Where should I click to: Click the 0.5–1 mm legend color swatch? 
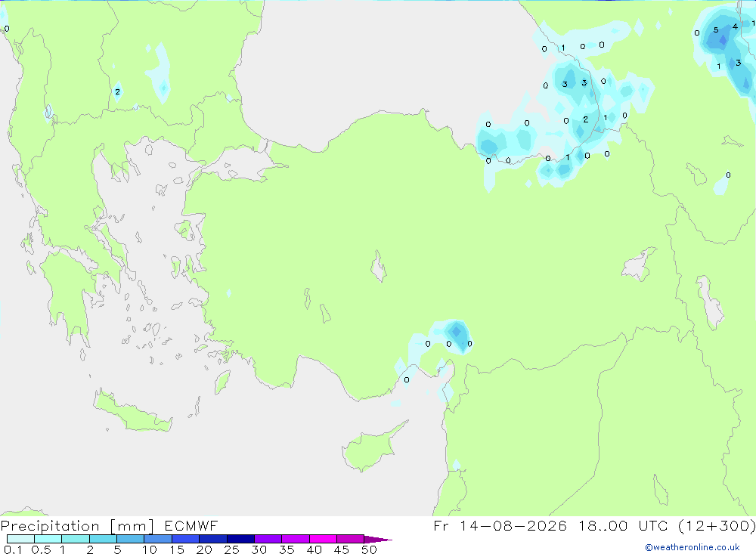[48, 539]
